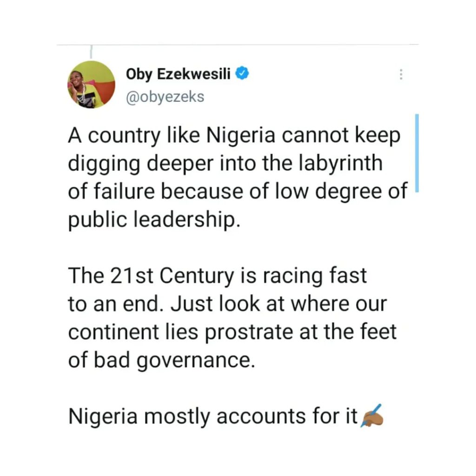This screenshot has width=476, height=476.
Task: Click the line "continent lies prostrate at the feet"
Action: [232, 332]
